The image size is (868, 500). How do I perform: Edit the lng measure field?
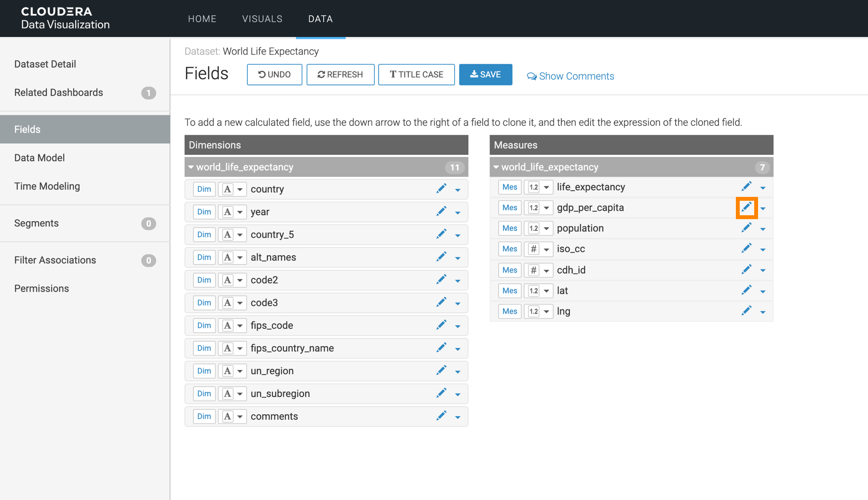click(746, 311)
